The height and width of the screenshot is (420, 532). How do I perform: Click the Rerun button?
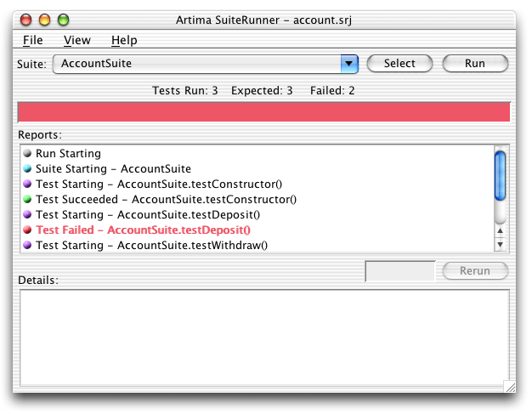pyautogui.click(x=475, y=271)
